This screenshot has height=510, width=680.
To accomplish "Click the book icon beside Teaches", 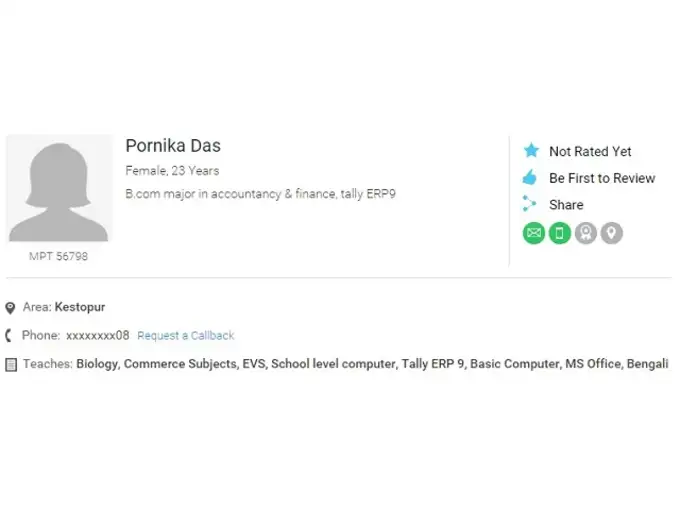I will pos(10,364).
